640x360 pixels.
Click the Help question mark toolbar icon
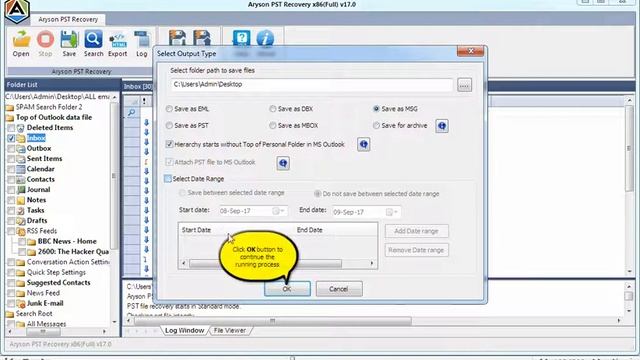pos(241,39)
